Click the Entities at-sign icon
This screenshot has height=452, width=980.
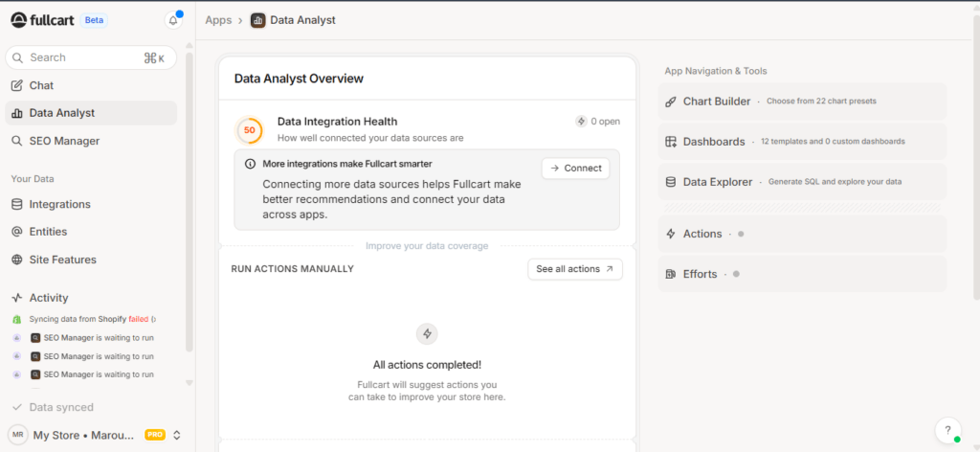[x=17, y=232]
